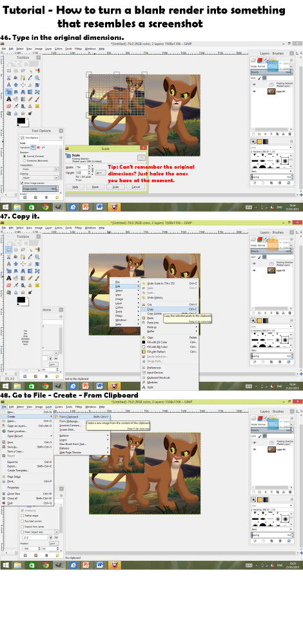
Task: Choose Fill with FG Color in step 47
Action: click(x=170, y=342)
